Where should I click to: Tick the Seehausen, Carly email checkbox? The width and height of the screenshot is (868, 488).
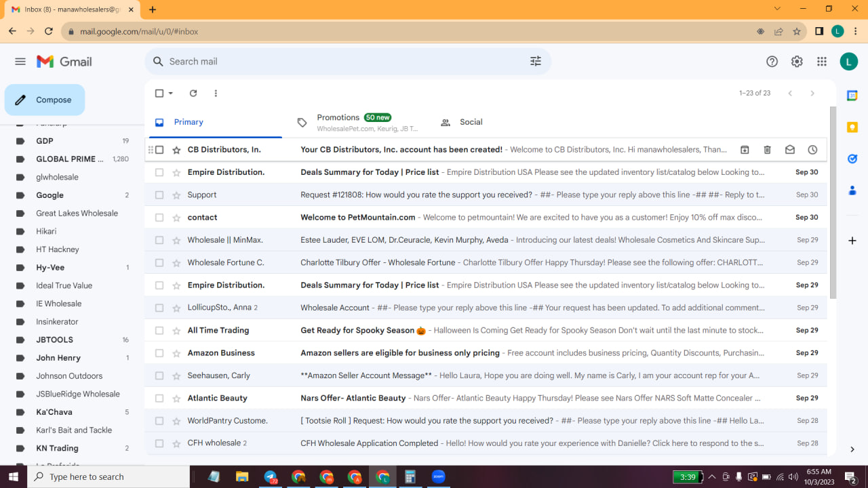pyautogui.click(x=159, y=375)
